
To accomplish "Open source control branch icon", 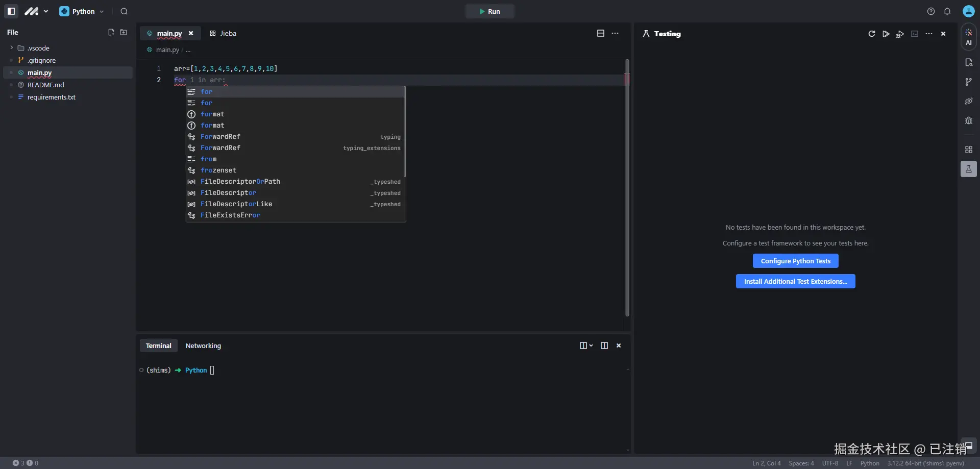I will (x=969, y=82).
